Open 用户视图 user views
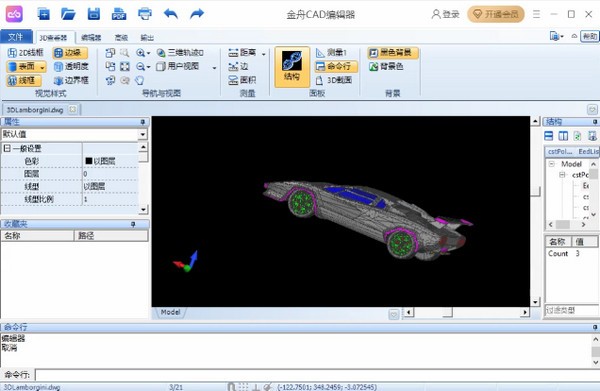The image size is (600, 391). coord(178,66)
